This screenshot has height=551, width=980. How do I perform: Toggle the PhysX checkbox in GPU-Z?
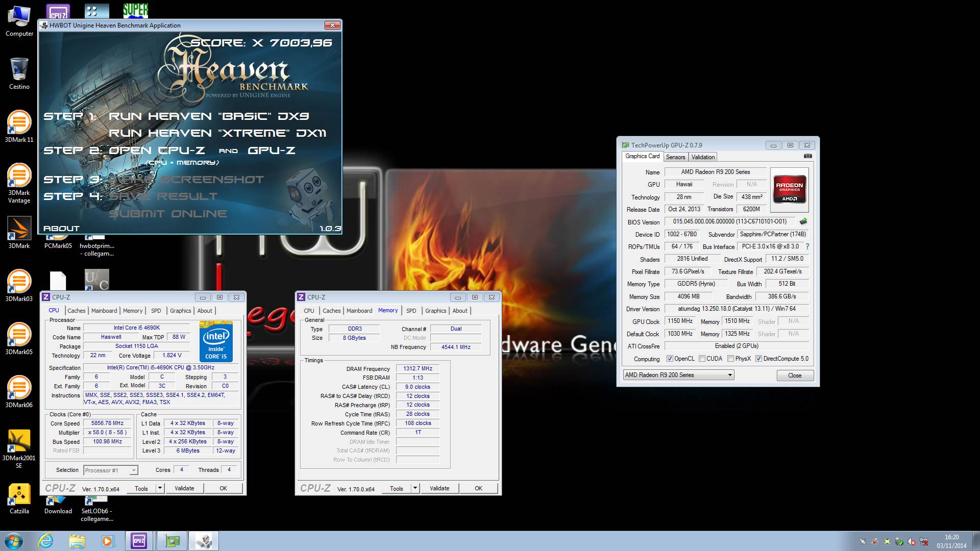point(730,359)
